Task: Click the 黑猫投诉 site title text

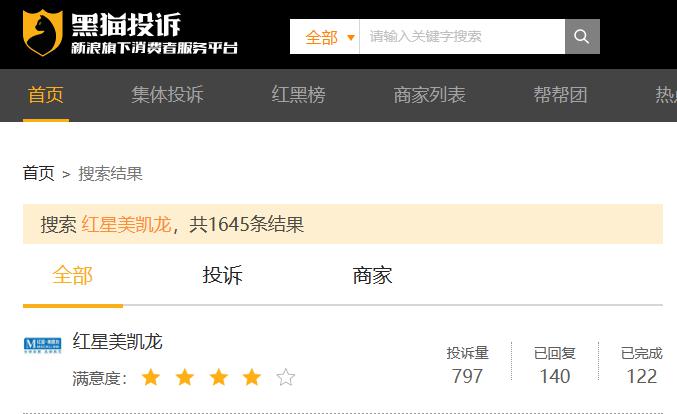Action: click(126, 25)
